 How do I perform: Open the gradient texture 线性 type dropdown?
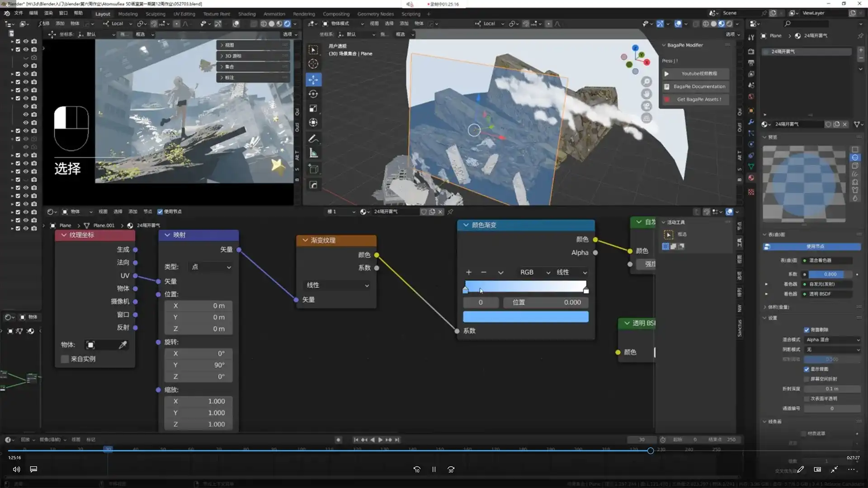point(337,285)
